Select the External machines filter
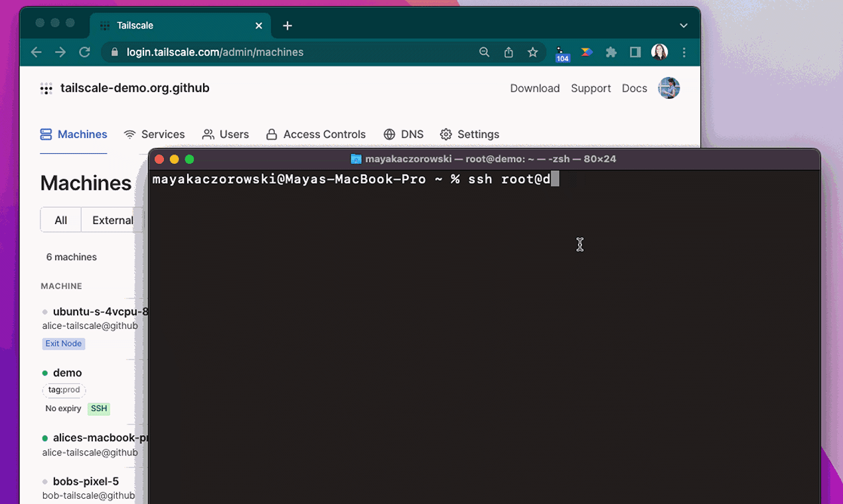The width and height of the screenshot is (843, 504). point(112,220)
